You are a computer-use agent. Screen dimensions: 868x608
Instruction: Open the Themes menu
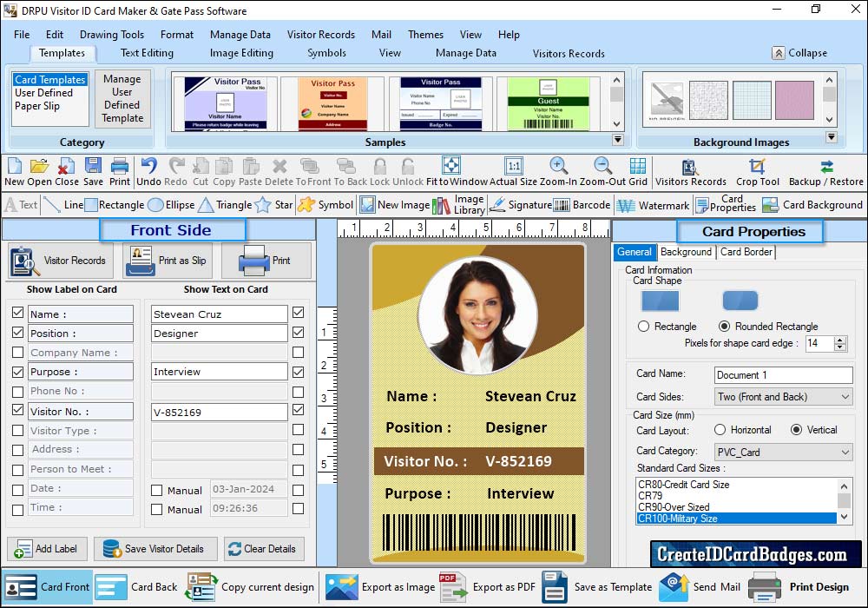425,35
